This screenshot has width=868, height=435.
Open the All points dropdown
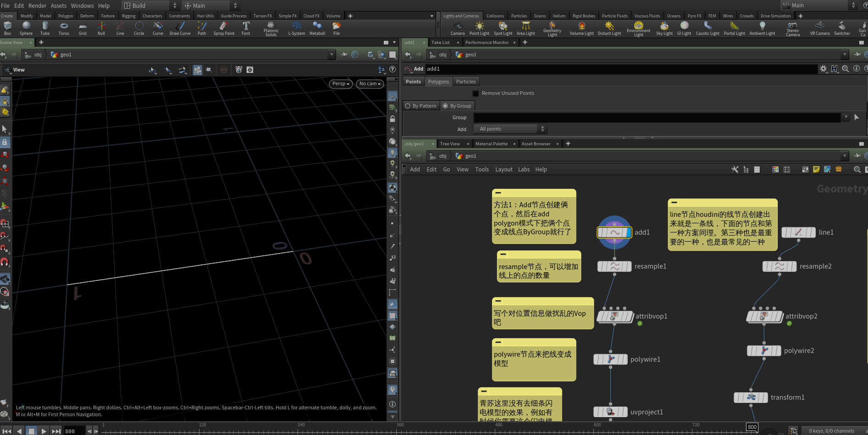point(511,129)
